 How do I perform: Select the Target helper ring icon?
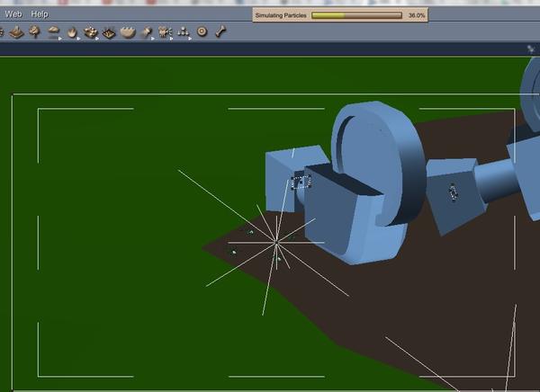point(202,31)
